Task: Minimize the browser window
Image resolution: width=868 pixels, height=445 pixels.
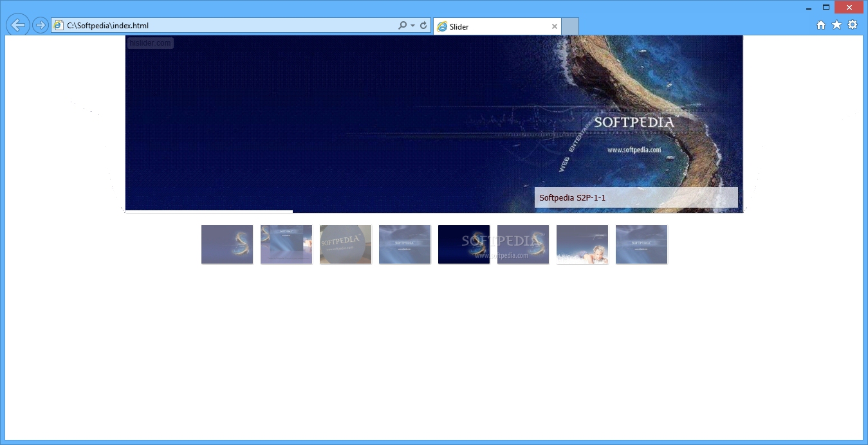Action: (x=808, y=8)
